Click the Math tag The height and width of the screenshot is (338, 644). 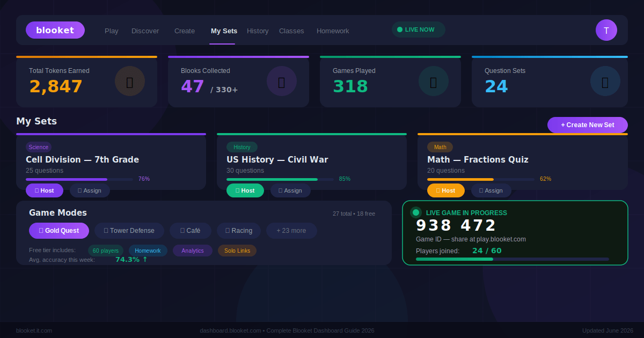coord(440,147)
